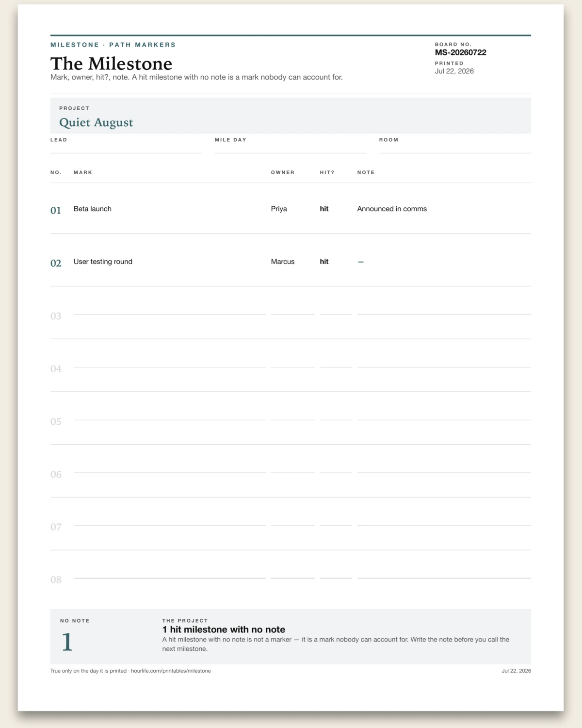Click the mark line in row 08

[x=170, y=578]
